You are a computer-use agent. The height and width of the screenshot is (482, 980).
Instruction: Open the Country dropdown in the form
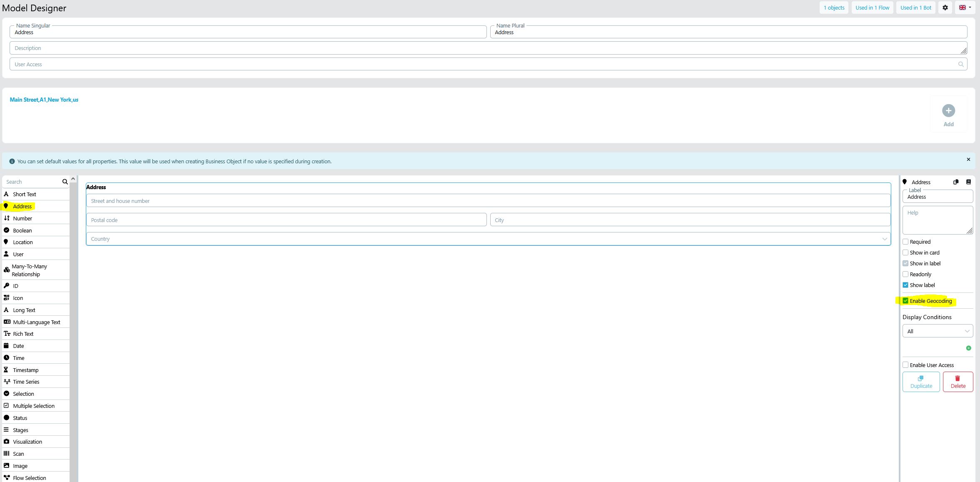coord(884,239)
